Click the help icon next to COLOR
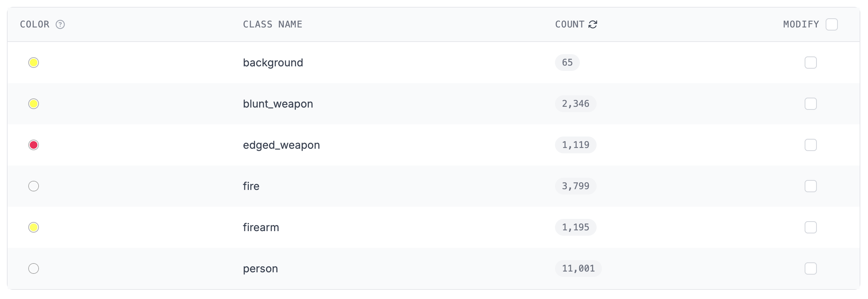This screenshot has height=299, width=868. click(x=60, y=24)
